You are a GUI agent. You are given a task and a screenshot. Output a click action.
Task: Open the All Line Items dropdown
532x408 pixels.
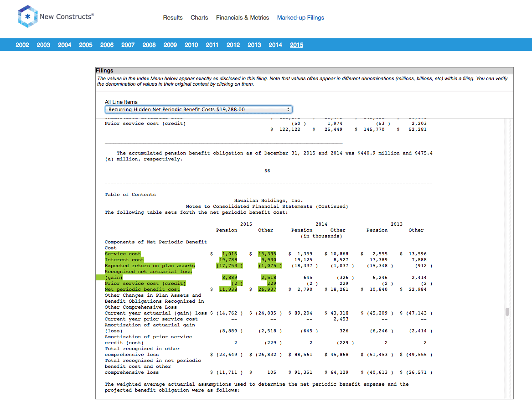tap(198, 109)
